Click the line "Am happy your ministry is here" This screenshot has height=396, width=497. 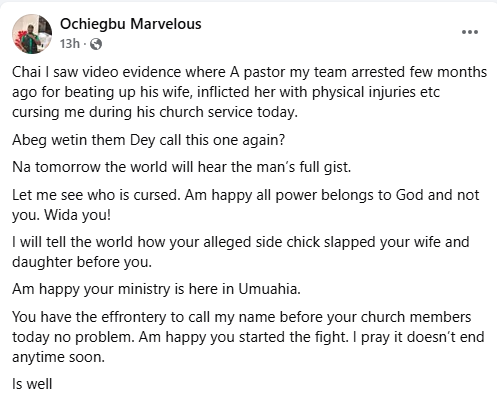tap(156, 289)
